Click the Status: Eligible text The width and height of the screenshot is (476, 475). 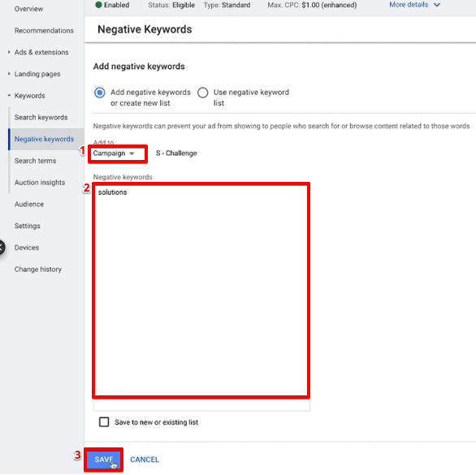(x=171, y=5)
